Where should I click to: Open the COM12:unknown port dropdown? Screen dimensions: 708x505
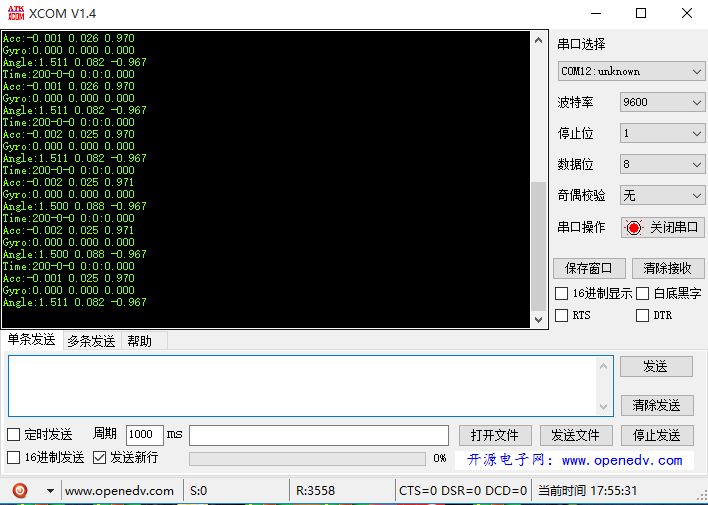click(x=631, y=71)
